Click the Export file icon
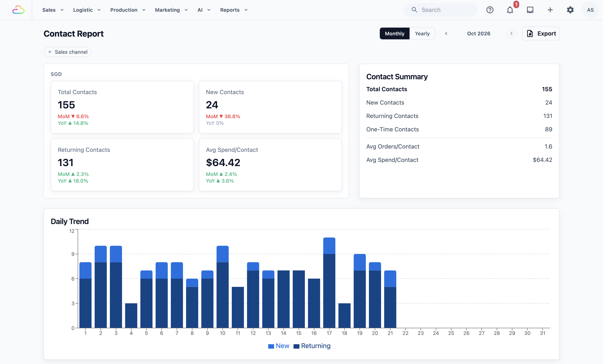 point(530,33)
